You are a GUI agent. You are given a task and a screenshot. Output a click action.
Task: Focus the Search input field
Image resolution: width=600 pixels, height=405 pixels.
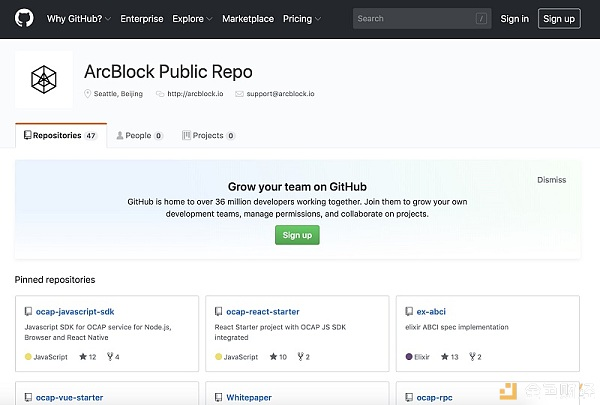[x=422, y=18]
